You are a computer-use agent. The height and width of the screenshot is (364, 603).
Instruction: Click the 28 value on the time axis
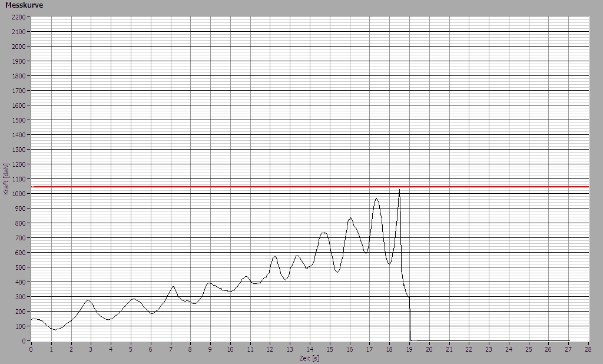pyautogui.click(x=588, y=349)
